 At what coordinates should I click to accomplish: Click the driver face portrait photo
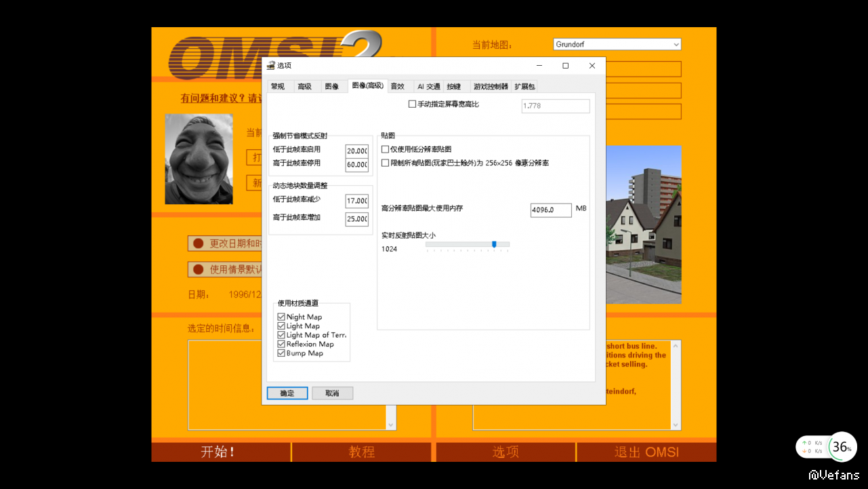[199, 159]
